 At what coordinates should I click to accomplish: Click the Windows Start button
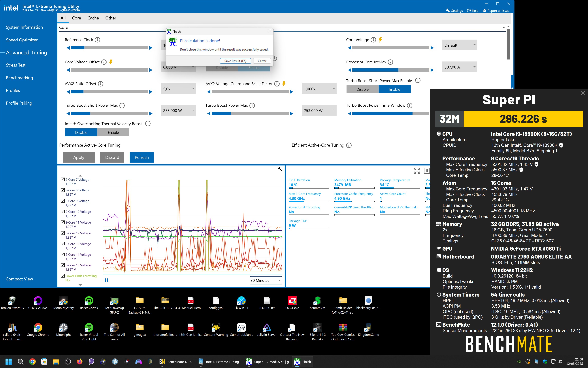tap(9, 362)
